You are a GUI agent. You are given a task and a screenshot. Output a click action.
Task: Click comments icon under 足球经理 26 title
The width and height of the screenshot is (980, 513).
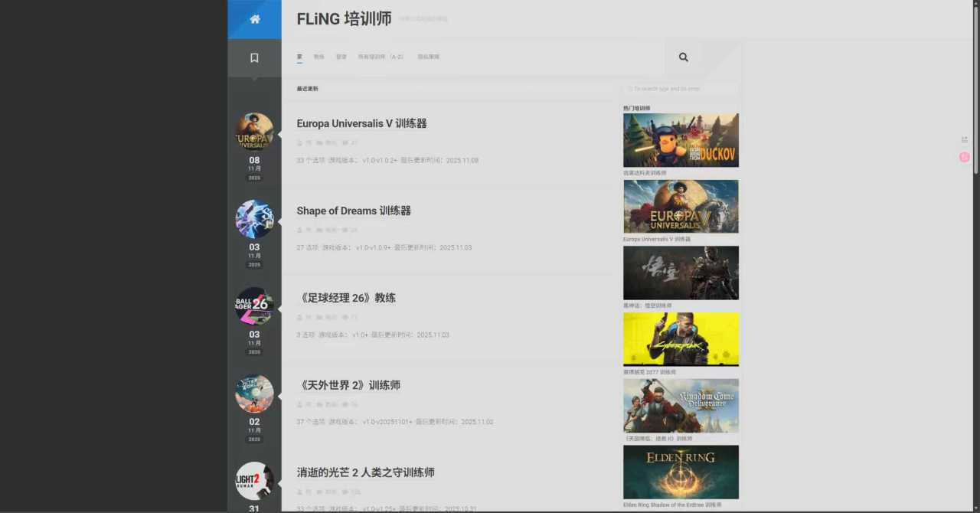345,318
